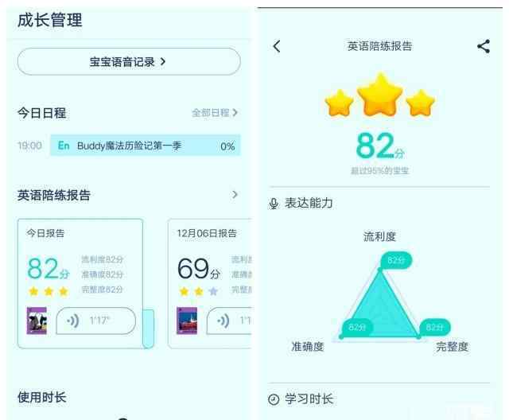Tap the large center gold star
The width and height of the screenshot is (509, 420).
point(380,95)
